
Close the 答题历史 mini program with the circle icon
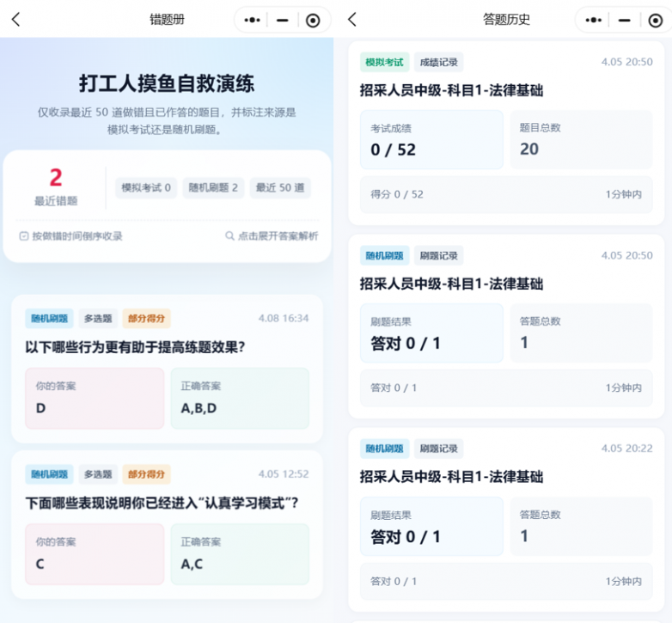[656, 20]
